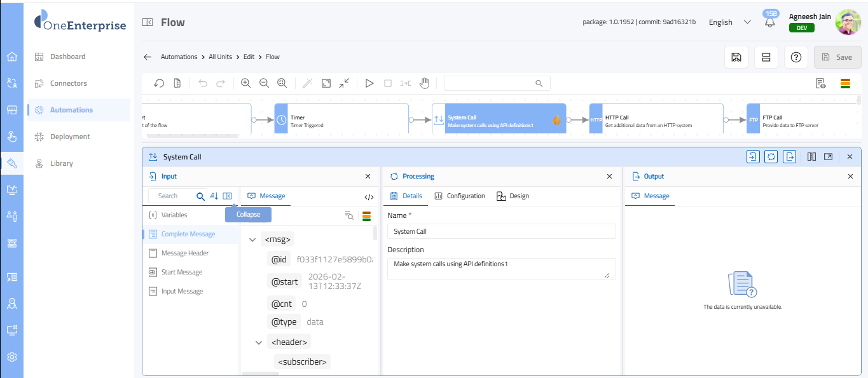The width and height of the screenshot is (868, 378).
Task: Select the pan hand tool
Action: pyautogui.click(x=424, y=83)
